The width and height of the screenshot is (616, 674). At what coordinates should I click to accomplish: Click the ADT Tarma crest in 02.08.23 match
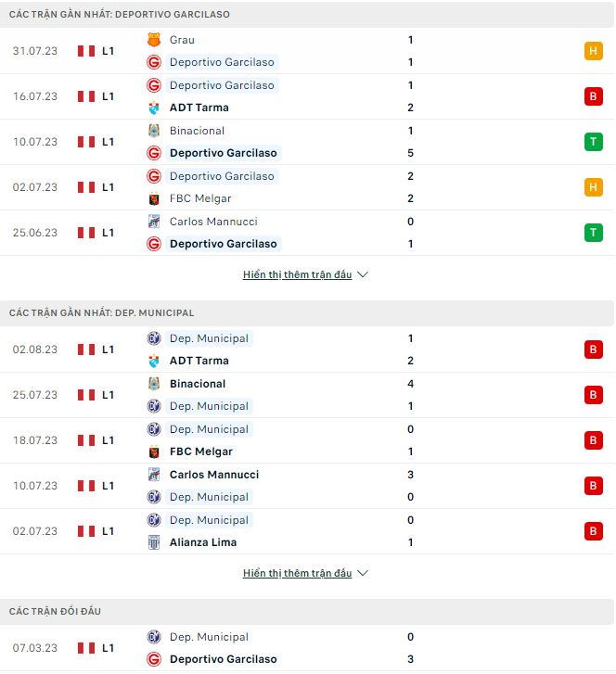pos(154,361)
